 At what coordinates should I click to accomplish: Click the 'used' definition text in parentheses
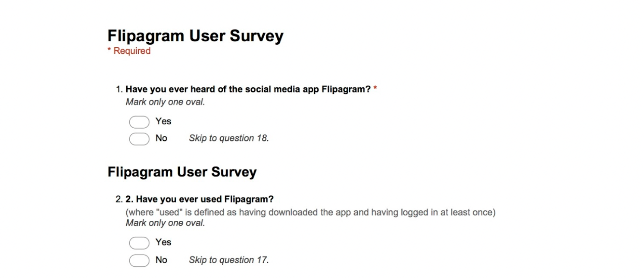(310, 212)
